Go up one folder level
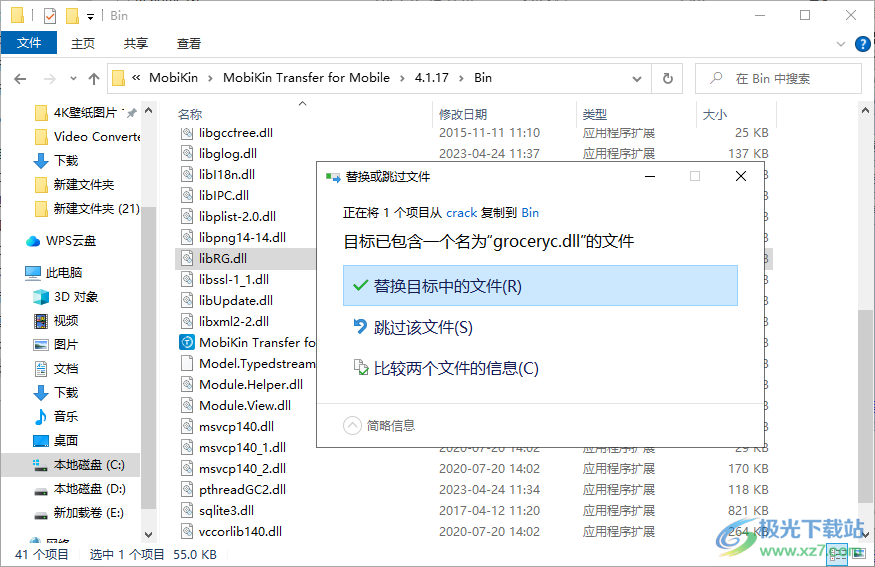The height and width of the screenshot is (567, 875). pos(94,79)
